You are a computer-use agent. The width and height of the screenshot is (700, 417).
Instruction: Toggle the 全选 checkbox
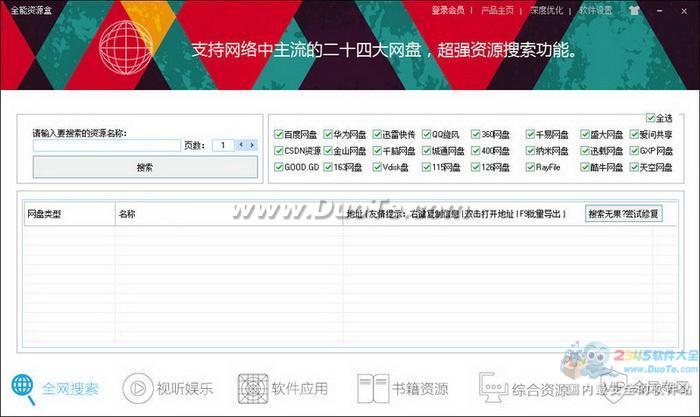pyautogui.click(x=650, y=118)
